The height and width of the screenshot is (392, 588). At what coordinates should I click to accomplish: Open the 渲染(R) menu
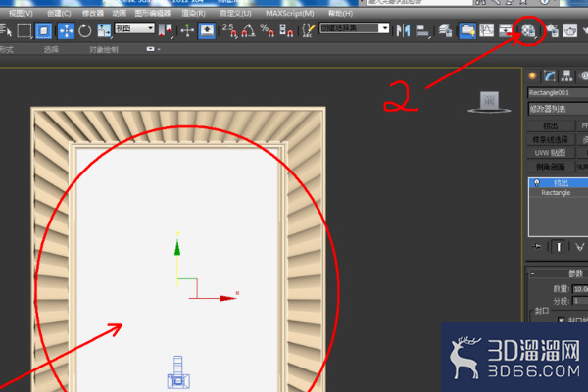[x=193, y=14]
